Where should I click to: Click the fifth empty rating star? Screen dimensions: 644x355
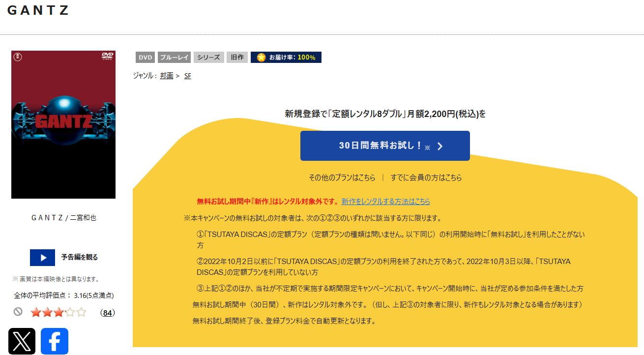81,312
